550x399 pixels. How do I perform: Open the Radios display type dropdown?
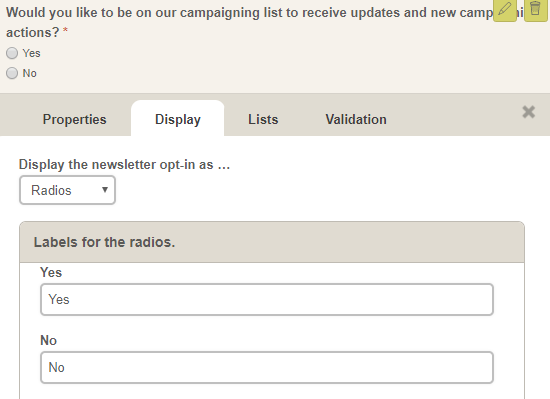(x=67, y=190)
